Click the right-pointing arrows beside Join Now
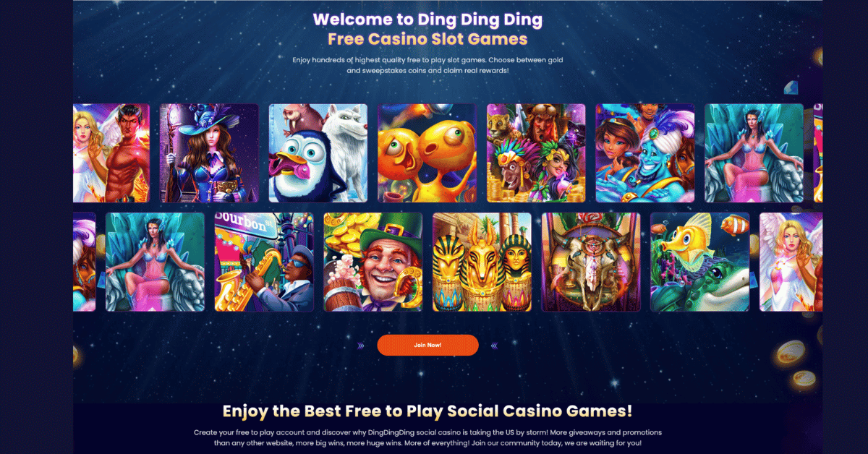 [x=361, y=346]
